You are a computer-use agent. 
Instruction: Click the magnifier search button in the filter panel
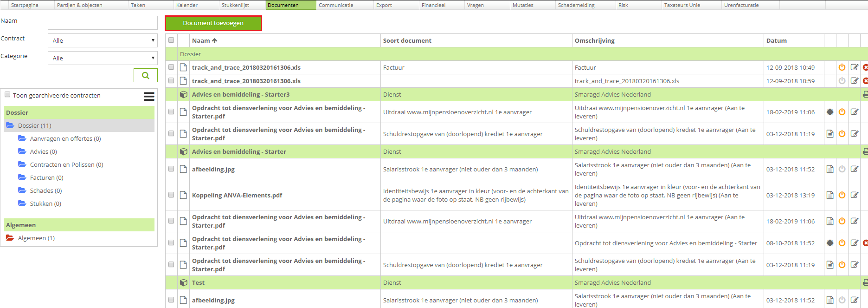pos(146,75)
